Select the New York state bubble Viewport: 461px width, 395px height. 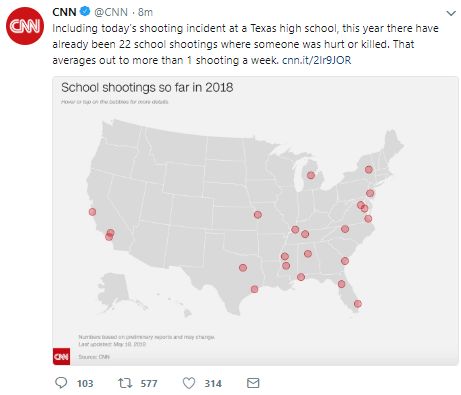pos(368,169)
